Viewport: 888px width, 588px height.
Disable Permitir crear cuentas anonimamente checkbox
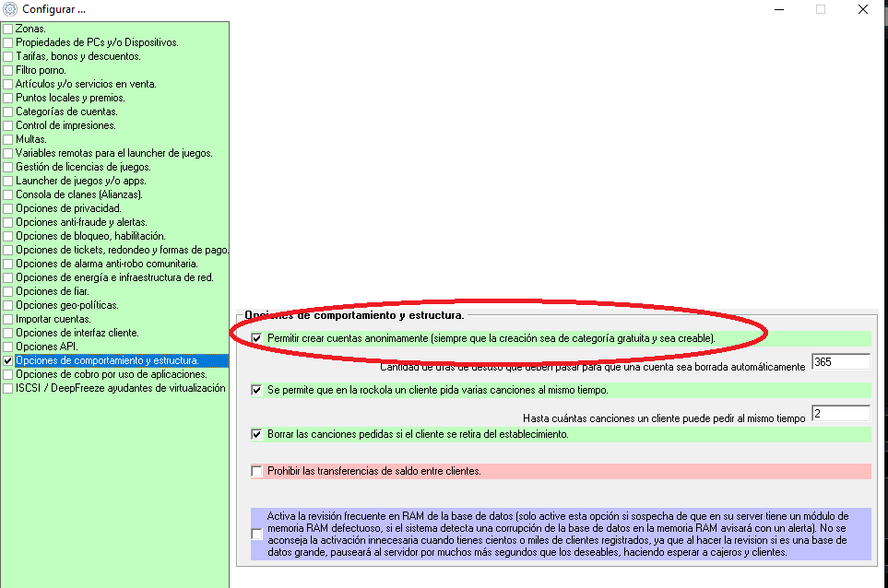point(256,338)
